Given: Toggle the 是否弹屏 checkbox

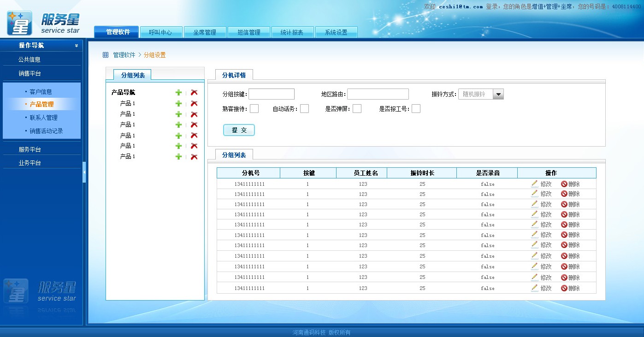Looking at the screenshot, I should click(x=357, y=109).
